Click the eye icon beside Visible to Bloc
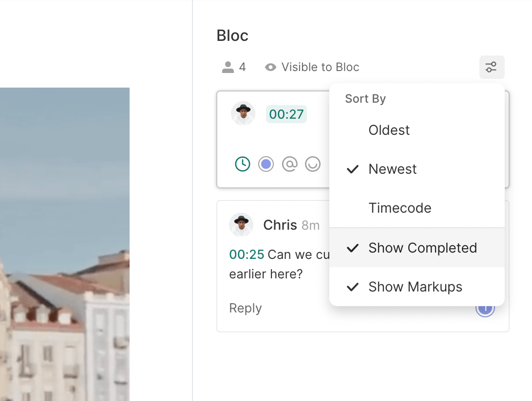 tap(270, 67)
